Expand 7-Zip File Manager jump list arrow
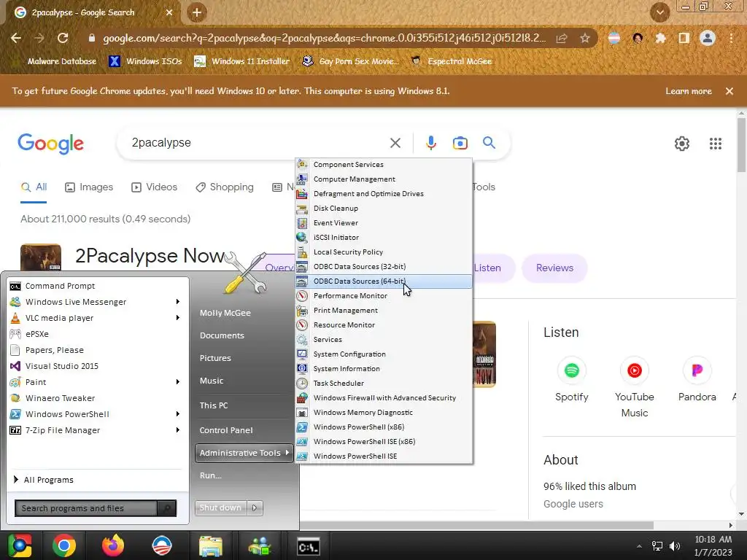747x560 pixels. [178, 430]
